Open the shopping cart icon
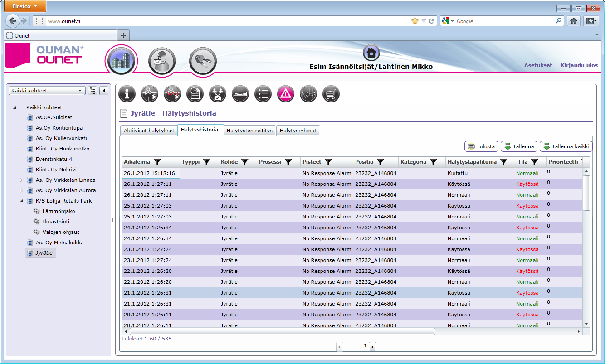Screen dimensions: 605x364 [331, 94]
